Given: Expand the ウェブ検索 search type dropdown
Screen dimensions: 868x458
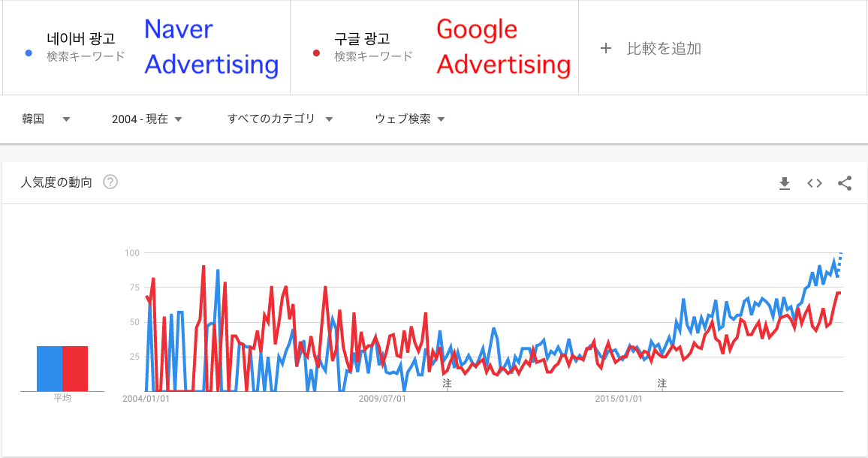Looking at the screenshot, I should coord(410,119).
